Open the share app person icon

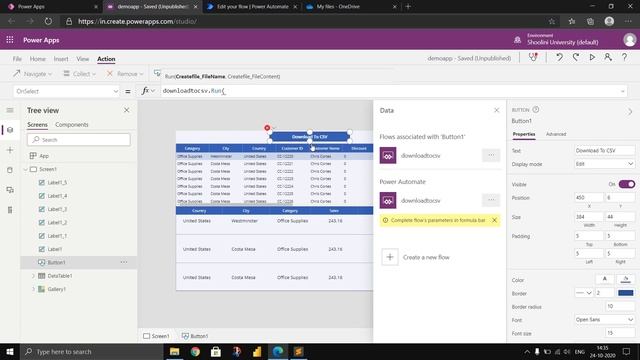pyautogui.click(x=608, y=58)
